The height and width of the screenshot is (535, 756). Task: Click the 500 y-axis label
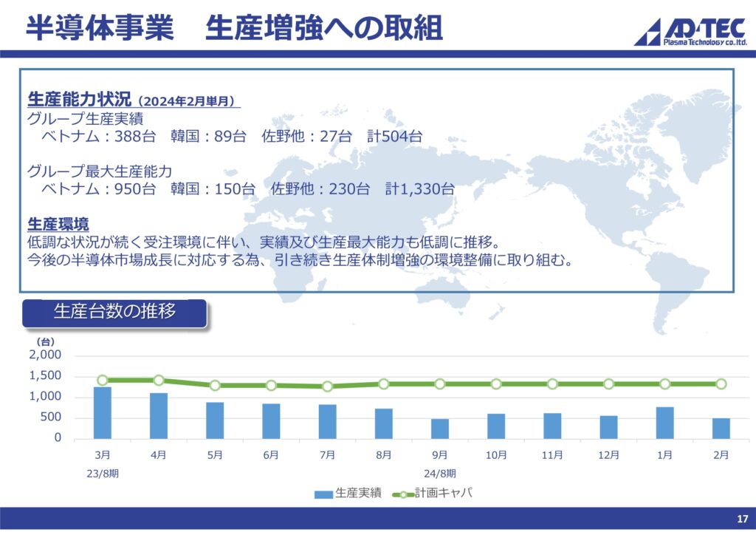coord(51,417)
